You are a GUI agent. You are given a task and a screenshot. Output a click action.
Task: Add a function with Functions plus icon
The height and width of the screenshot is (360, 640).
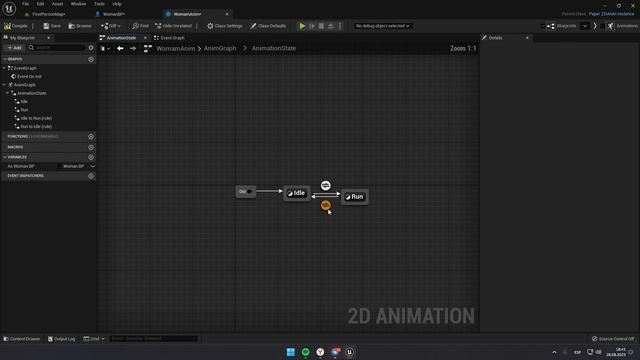click(91, 136)
